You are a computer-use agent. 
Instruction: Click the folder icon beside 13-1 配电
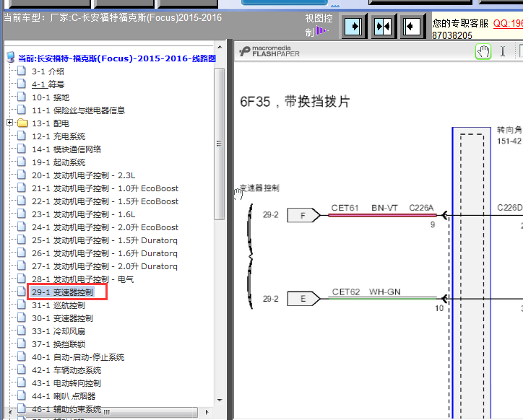22,123
